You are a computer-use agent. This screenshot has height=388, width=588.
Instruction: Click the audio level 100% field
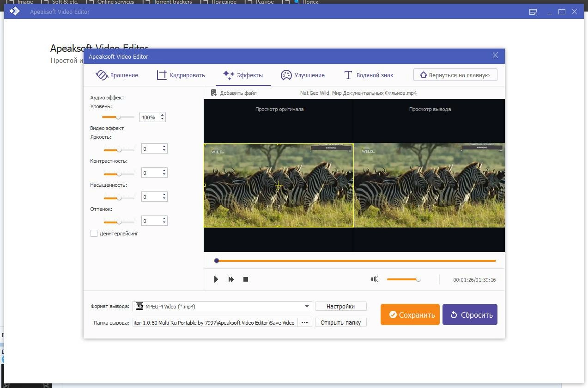(150, 117)
